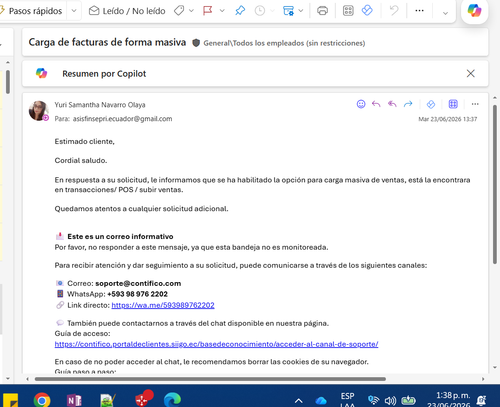This screenshot has height=407, width=500.
Task: Open Google Chrome from taskbar
Action: pyautogui.click(x=42, y=399)
